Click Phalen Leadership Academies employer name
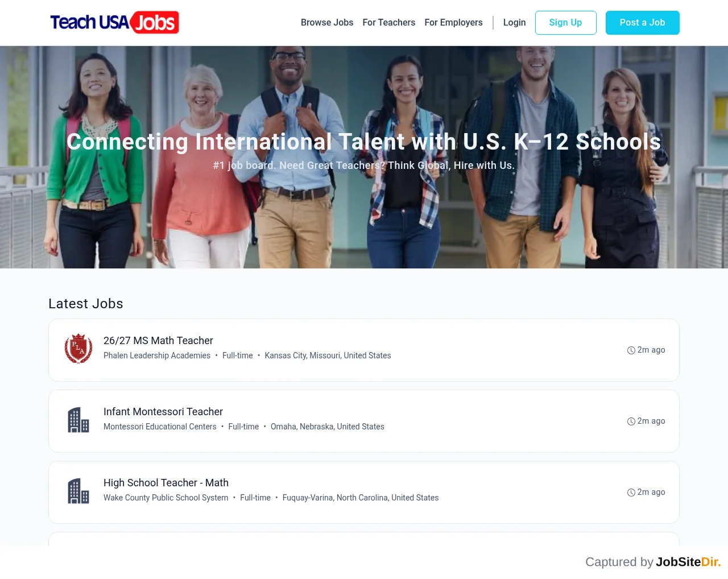Image resolution: width=728 pixels, height=579 pixels. (x=157, y=355)
